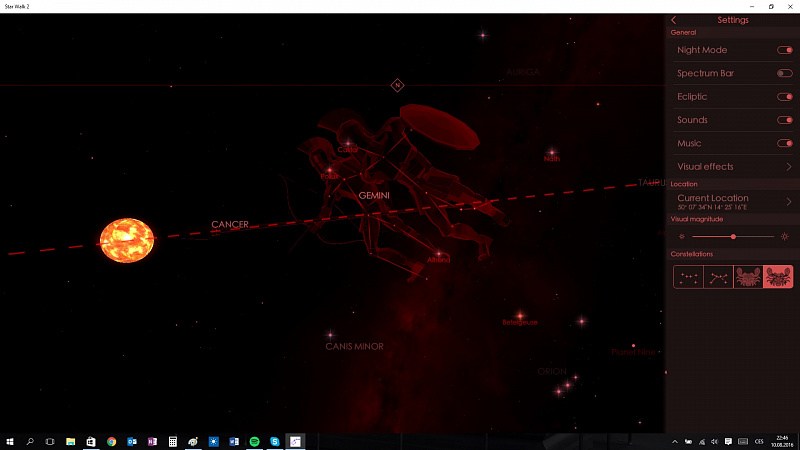Click the Constellations section header

point(691,254)
